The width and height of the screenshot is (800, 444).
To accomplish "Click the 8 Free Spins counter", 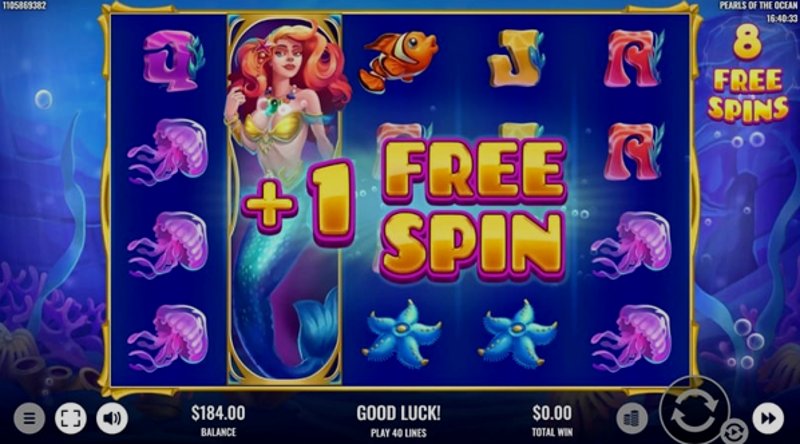I will [748, 76].
